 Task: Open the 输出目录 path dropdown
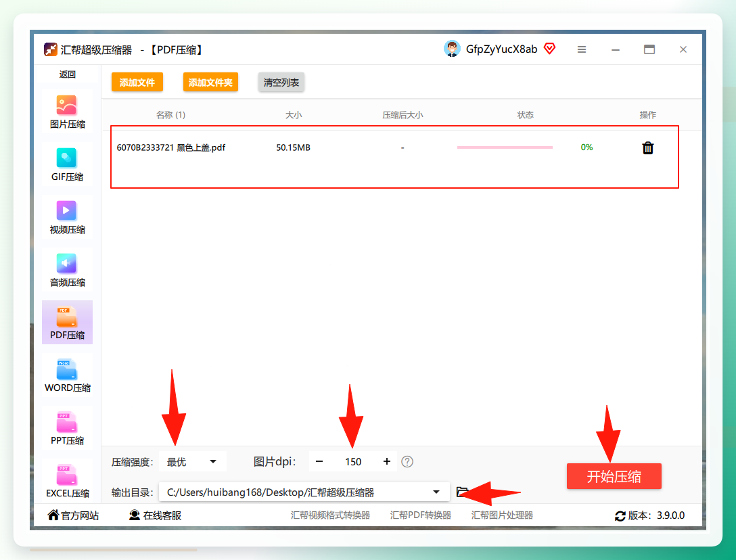(x=304, y=492)
